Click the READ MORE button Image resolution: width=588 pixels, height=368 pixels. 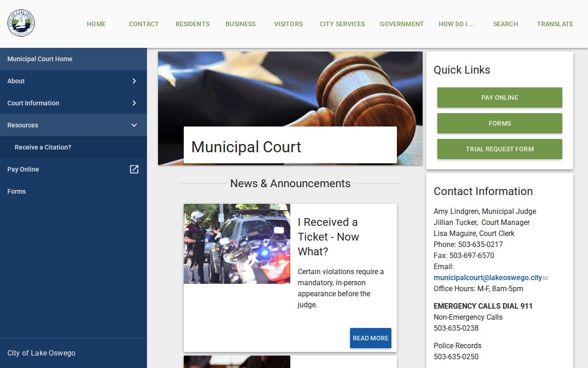pyautogui.click(x=371, y=338)
